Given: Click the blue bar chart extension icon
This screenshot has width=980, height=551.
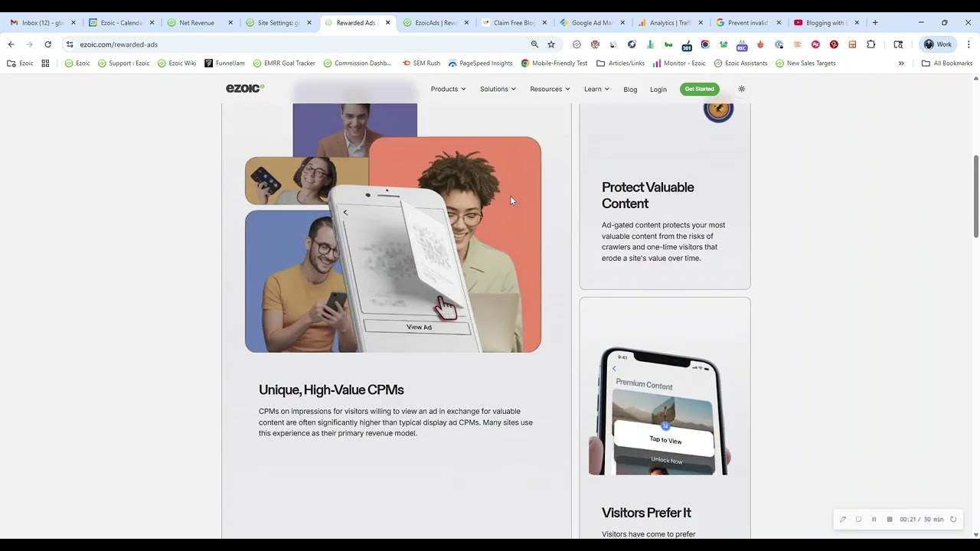Looking at the screenshot, I should 650,44.
